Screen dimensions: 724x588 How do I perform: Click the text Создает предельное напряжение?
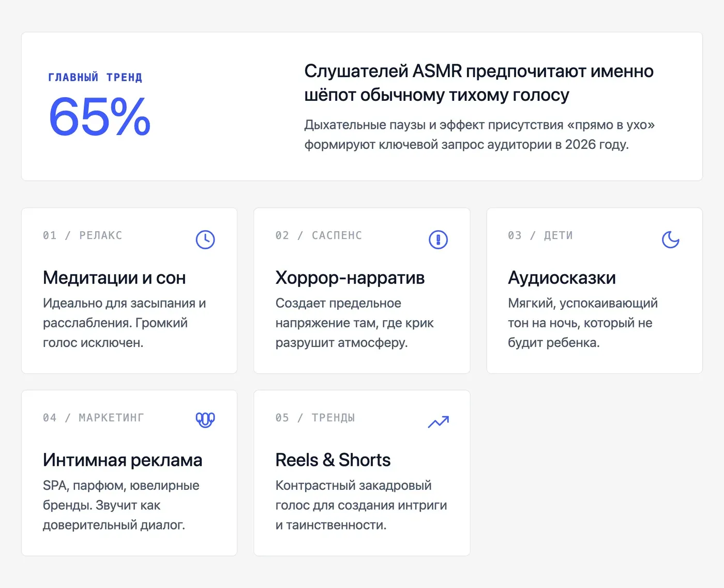(x=355, y=323)
